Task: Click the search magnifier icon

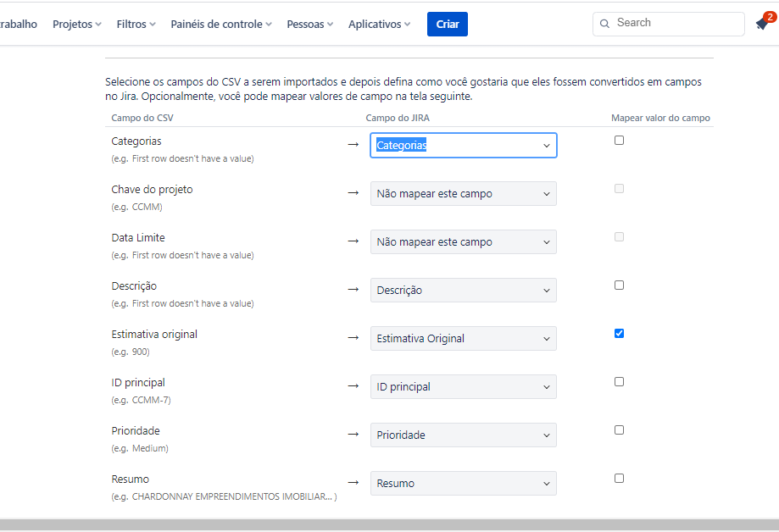Action: [604, 24]
